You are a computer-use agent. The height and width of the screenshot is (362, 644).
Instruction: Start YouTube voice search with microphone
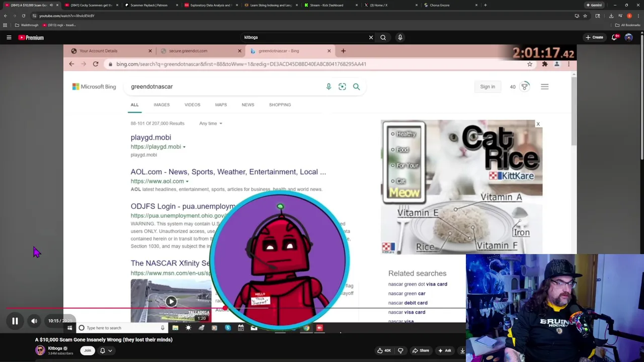tap(400, 37)
